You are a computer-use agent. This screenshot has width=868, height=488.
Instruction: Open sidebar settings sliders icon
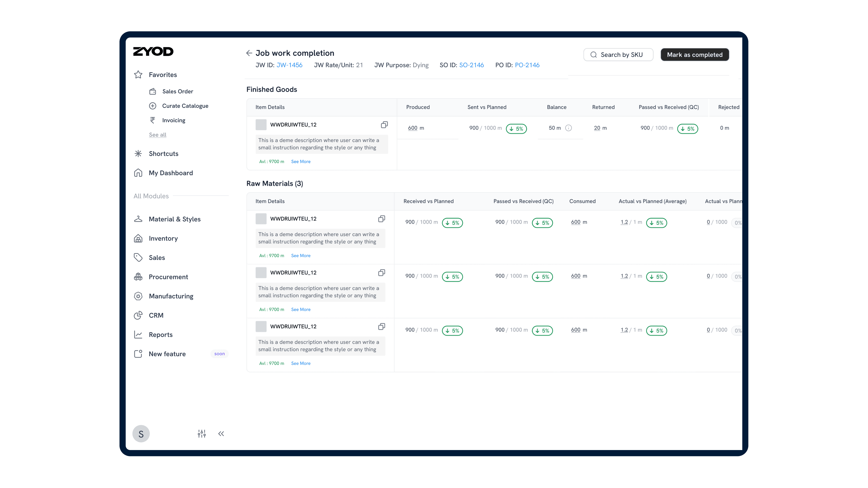pyautogui.click(x=201, y=434)
